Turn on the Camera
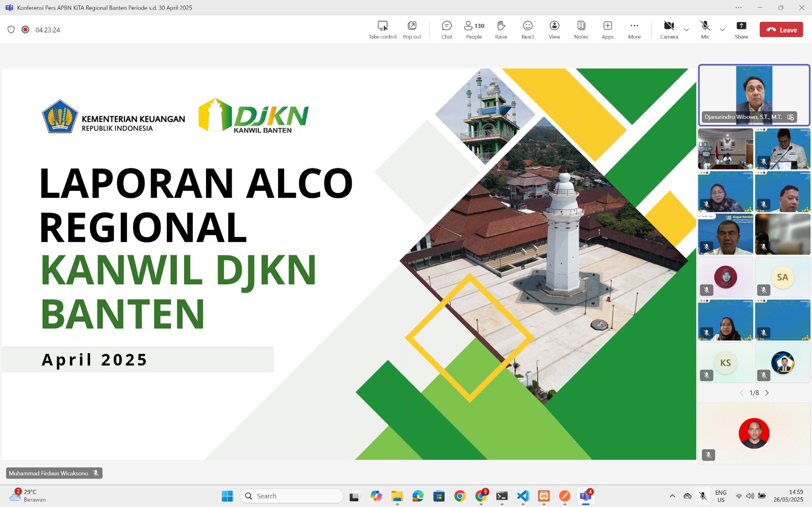 coord(669,30)
